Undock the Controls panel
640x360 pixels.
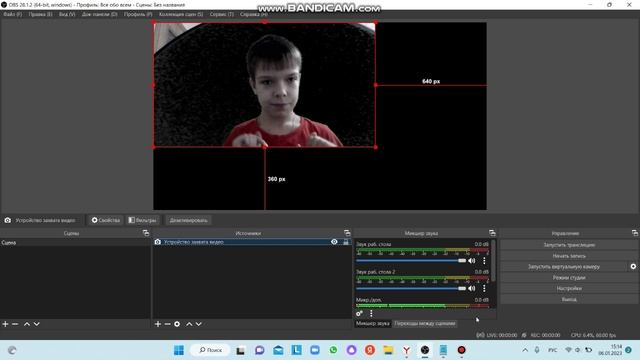[635, 233]
